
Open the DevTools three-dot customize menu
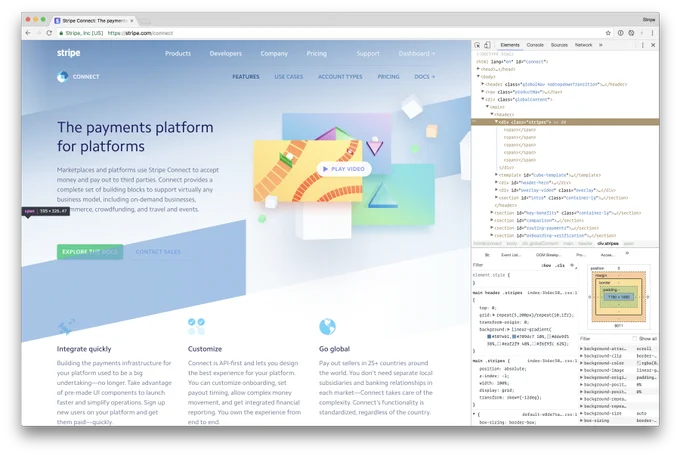coord(643,45)
